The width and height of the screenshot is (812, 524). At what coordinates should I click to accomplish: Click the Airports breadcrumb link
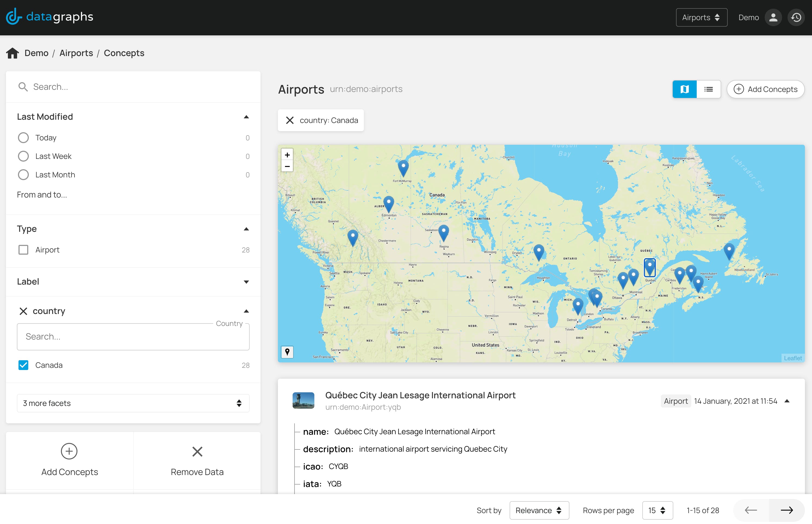[76, 53]
